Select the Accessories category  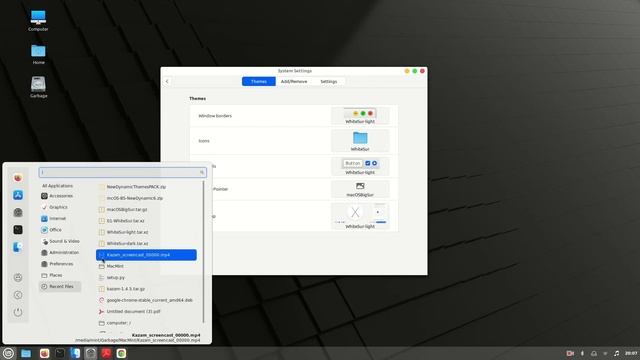click(61, 196)
